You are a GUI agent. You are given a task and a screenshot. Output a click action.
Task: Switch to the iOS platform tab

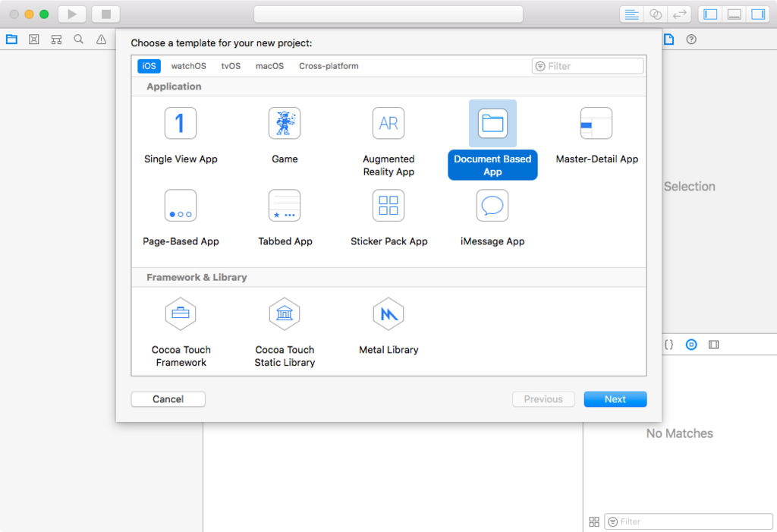(149, 66)
